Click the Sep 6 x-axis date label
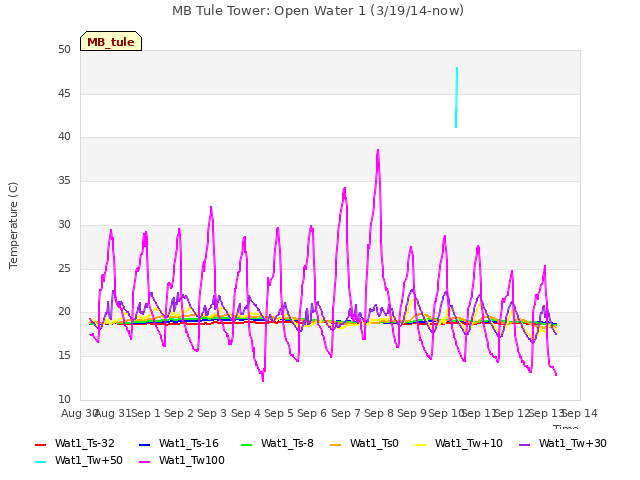 click(312, 413)
